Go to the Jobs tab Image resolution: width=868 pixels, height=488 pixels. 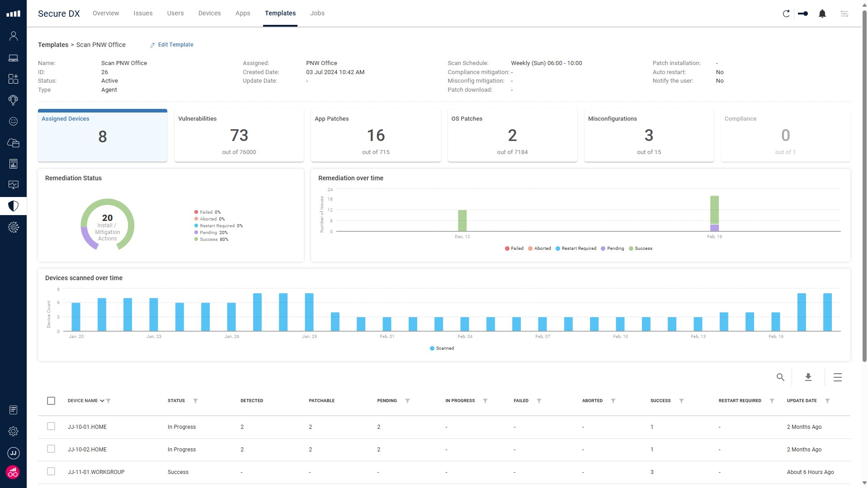pyautogui.click(x=317, y=13)
